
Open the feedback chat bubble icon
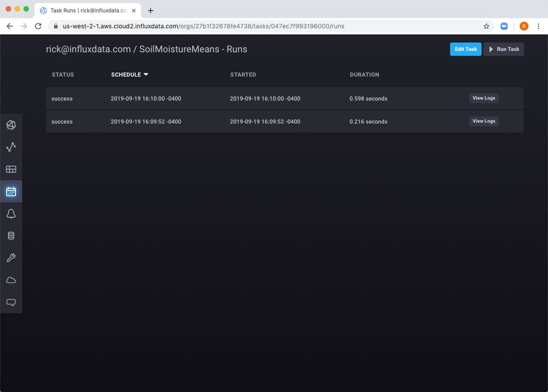pos(11,302)
